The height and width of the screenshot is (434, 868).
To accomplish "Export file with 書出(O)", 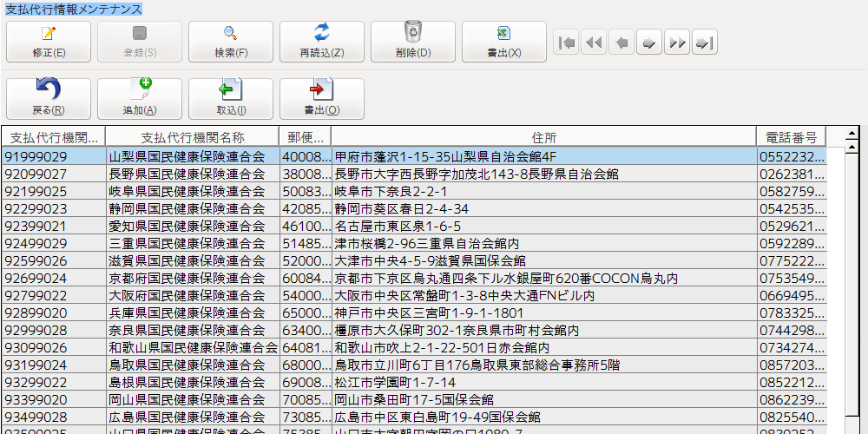I will (x=322, y=99).
